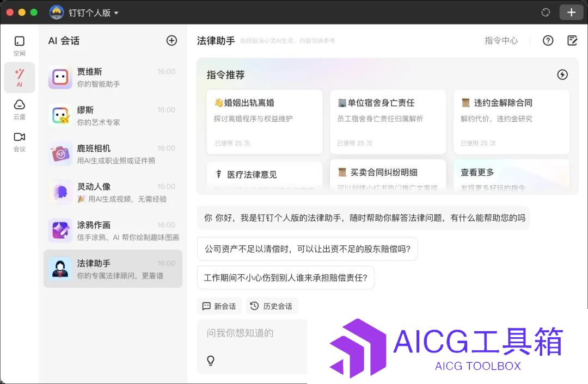Add a new AI 会话 with plus icon

(x=171, y=40)
